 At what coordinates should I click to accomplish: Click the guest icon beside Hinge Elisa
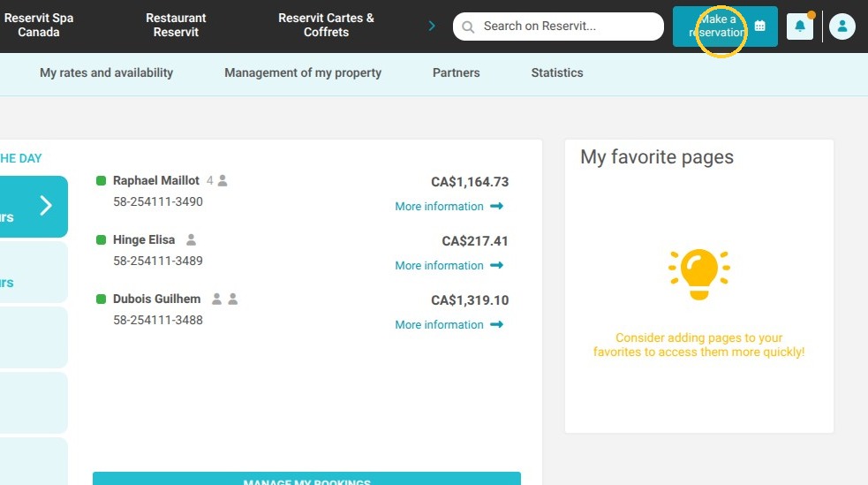coord(191,239)
